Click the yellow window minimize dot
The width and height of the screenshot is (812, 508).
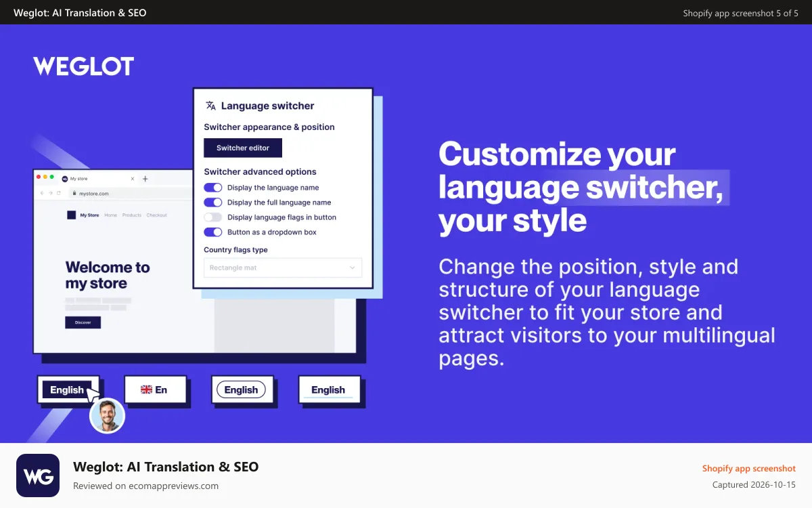point(45,177)
